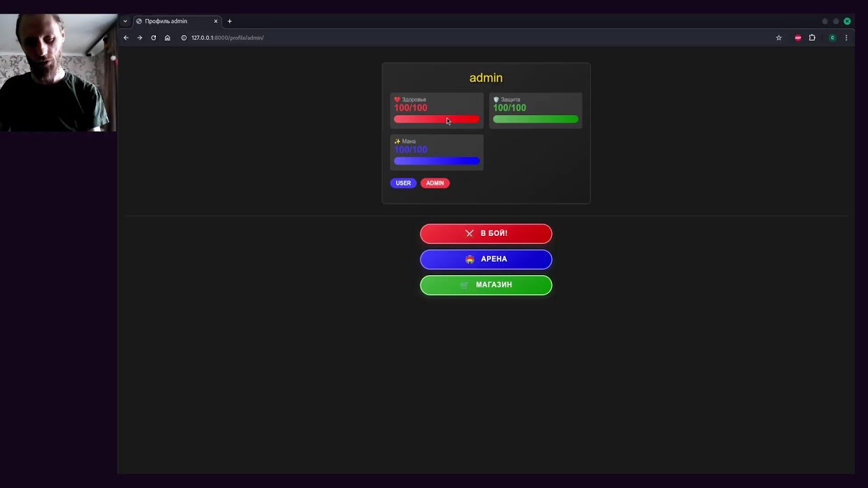Click the address bar URL field
Image resolution: width=868 pixels, height=488 pixels.
coord(475,38)
